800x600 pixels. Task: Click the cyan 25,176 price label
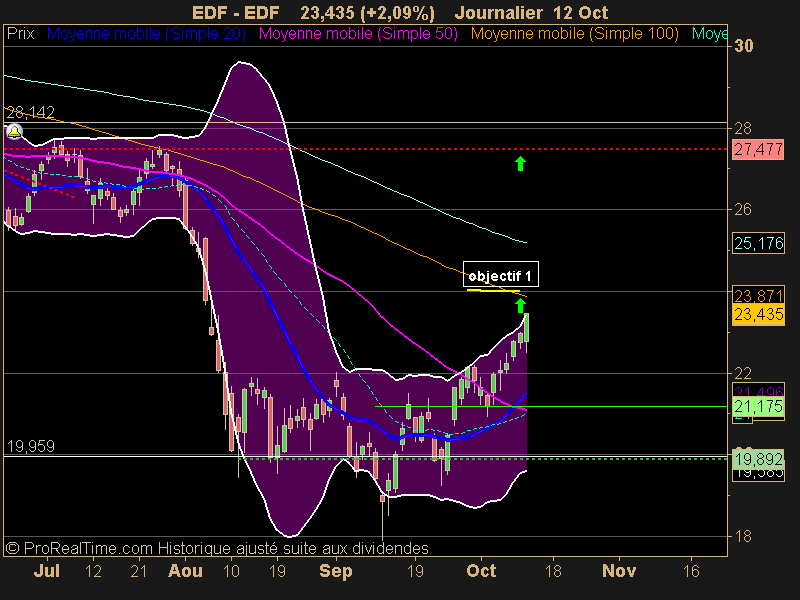(758, 243)
